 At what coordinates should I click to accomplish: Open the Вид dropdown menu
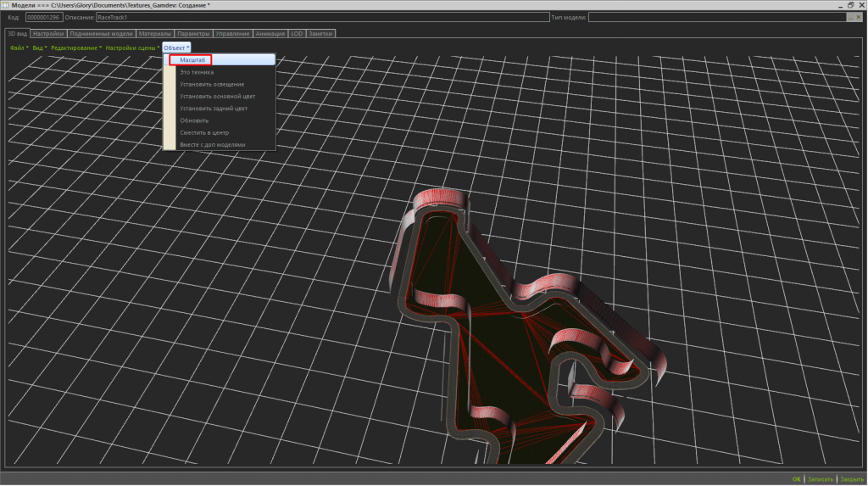click(x=39, y=47)
